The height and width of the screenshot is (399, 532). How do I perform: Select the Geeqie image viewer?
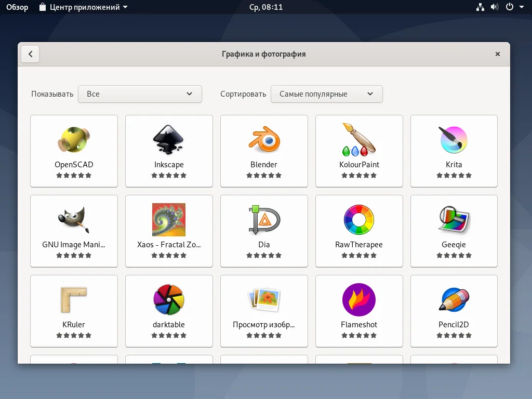[454, 231]
